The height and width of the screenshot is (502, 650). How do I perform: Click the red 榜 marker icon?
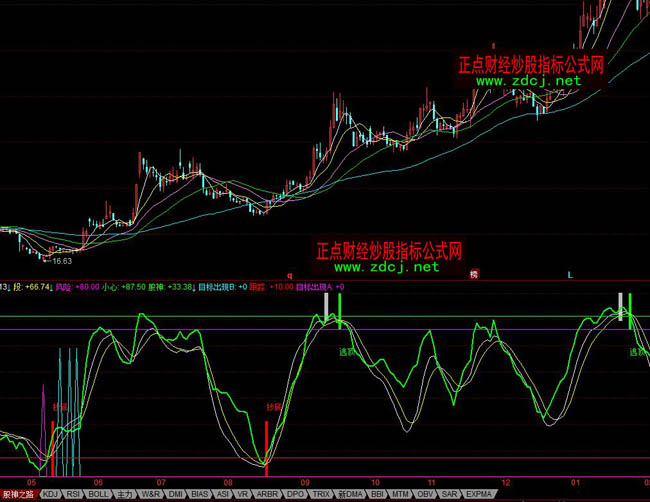click(x=474, y=273)
